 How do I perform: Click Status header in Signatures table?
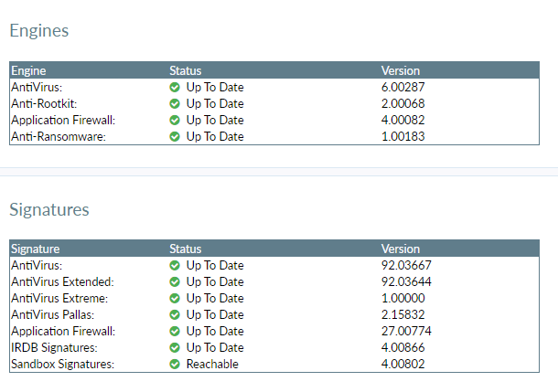coord(185,249)
